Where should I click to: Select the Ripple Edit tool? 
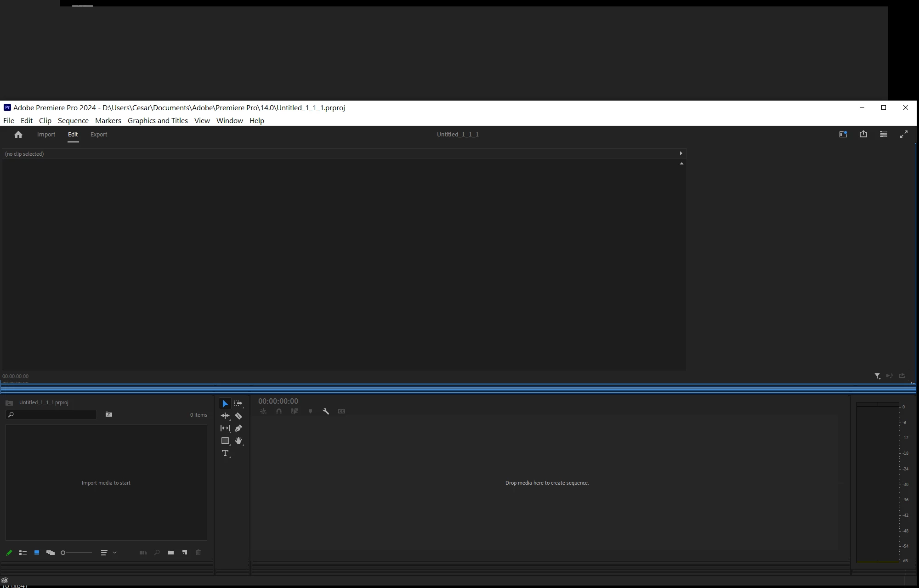click(225, 416)
